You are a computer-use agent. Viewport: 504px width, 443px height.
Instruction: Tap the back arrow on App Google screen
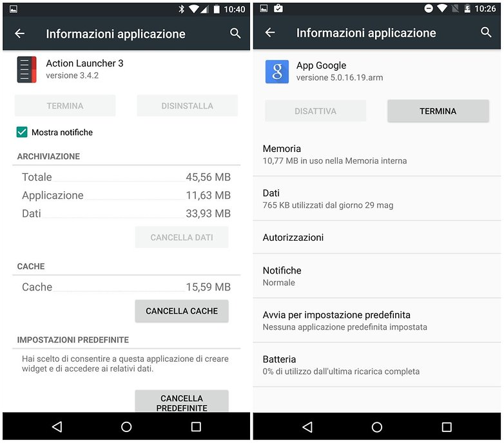point(270,32)
